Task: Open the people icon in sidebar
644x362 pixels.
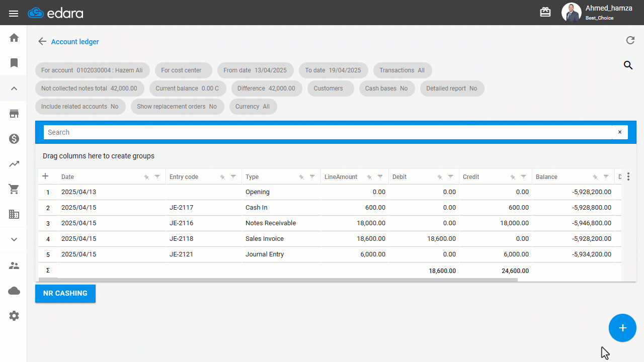Action: click(14, 265)
